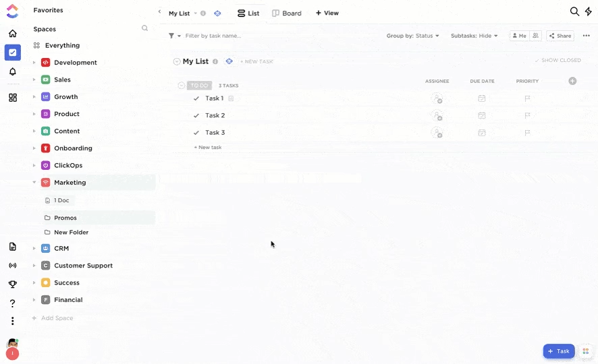This screenshot has height=364, width=598.
Task: Collapse the My List section
Action: (177, 62)
